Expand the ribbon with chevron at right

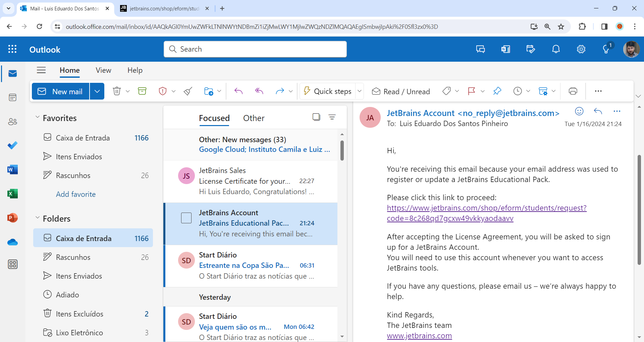(638, 96)
